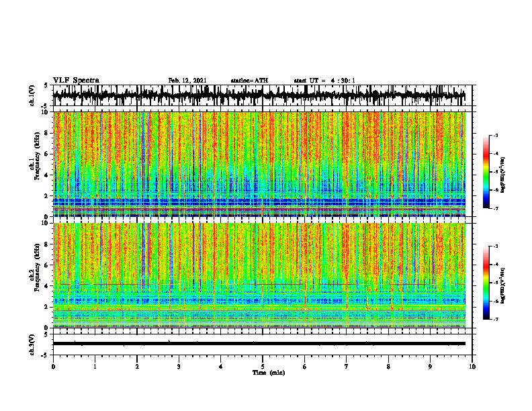Click time axis end tick label "10"
This screenshot has width=532, height=411.
click(x=472, y=367)
